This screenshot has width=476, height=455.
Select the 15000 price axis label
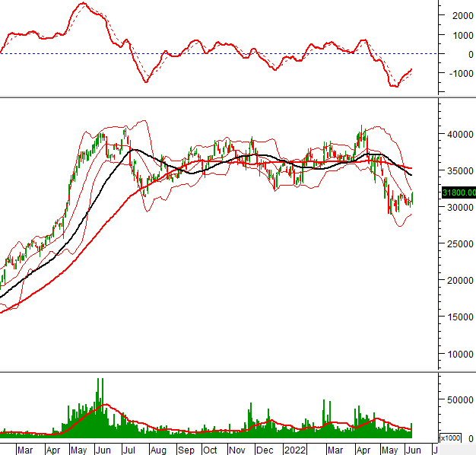[x=459, y=317]
